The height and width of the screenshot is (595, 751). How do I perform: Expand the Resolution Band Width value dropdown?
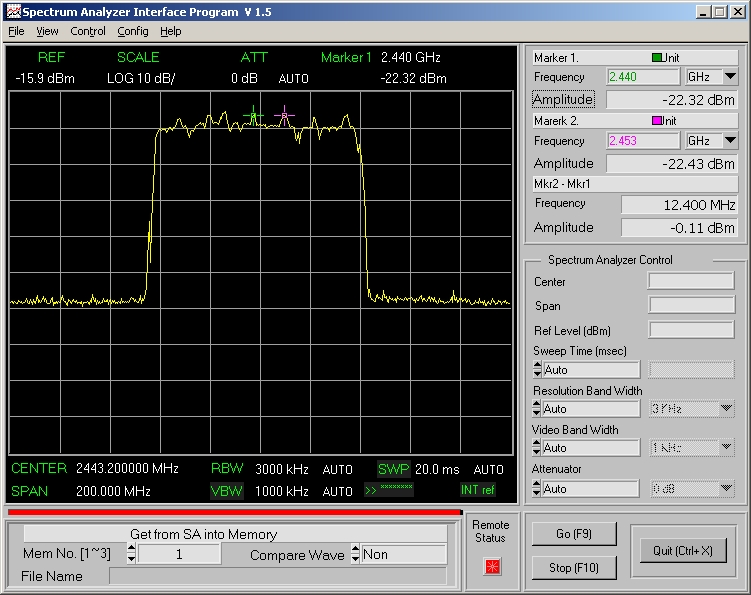tap(726, 409)
